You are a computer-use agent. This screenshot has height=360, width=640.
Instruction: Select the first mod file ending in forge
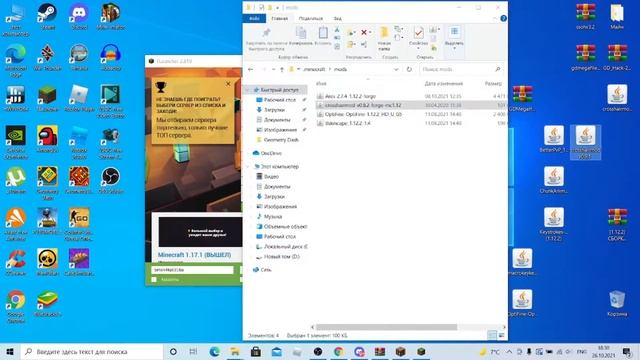[411, 96]
